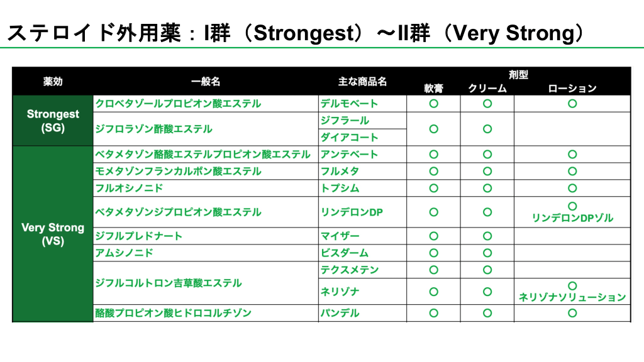Screen dimensions: 644x362
Task: Click the クリーム circle mark for マイザー
Action: (487, 236)
